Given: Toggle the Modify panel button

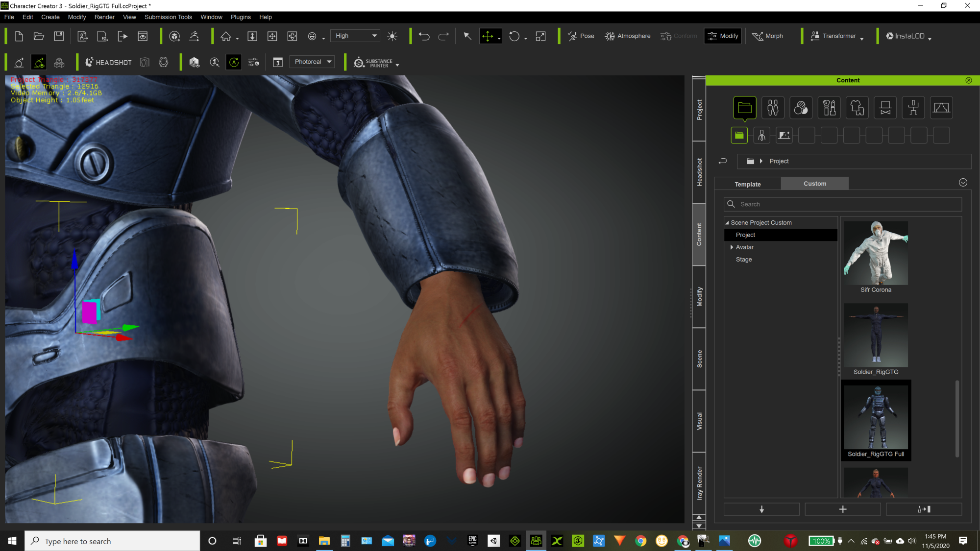Looking at the screenshot, I should pyautogui.click(x=723, y=36).
